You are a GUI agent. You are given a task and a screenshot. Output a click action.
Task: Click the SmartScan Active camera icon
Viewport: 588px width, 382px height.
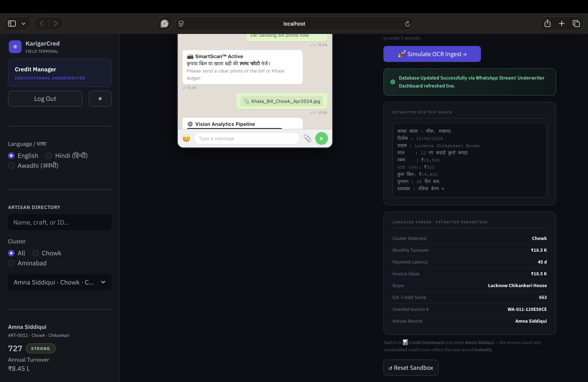[190, 56]
